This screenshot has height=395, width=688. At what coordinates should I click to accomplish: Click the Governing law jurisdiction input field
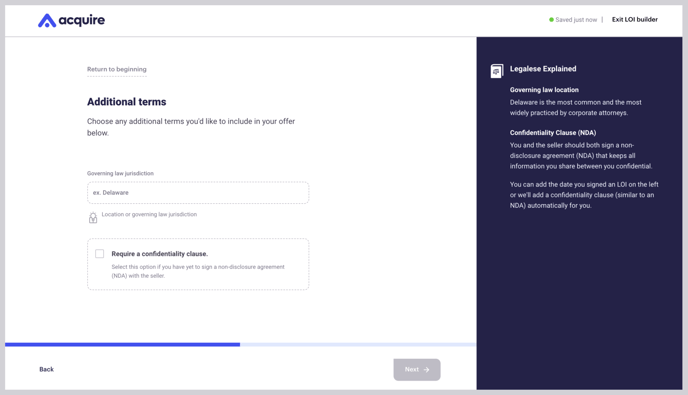tap(198, 193)
